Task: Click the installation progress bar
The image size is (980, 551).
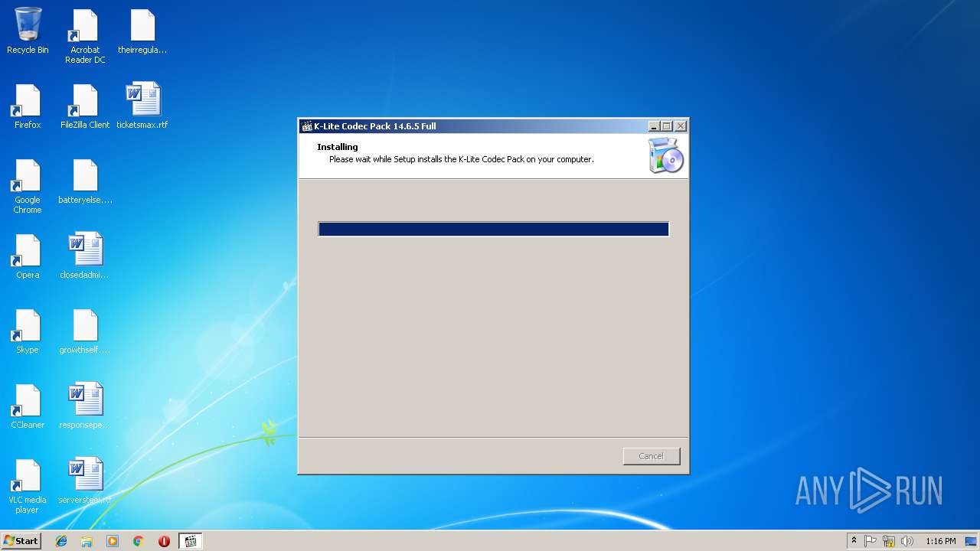Action: coord(494,229)
